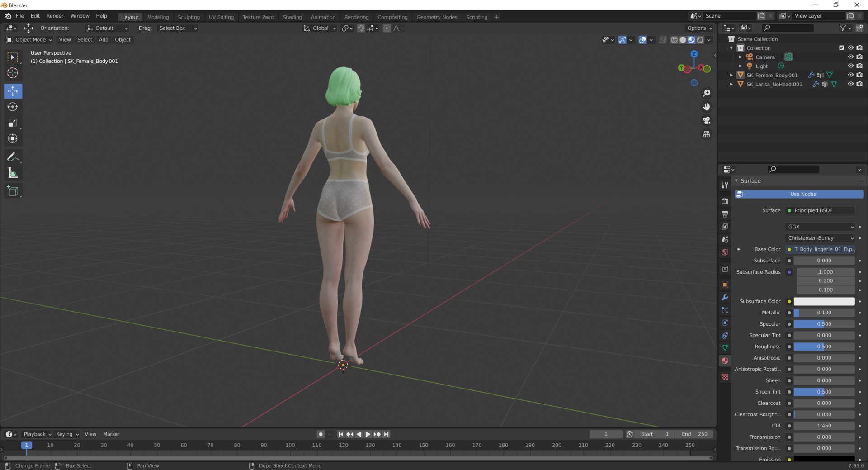Open the Tool settings properties tab
This screenshot has width=868, height=470.
[x=725, y=185]
